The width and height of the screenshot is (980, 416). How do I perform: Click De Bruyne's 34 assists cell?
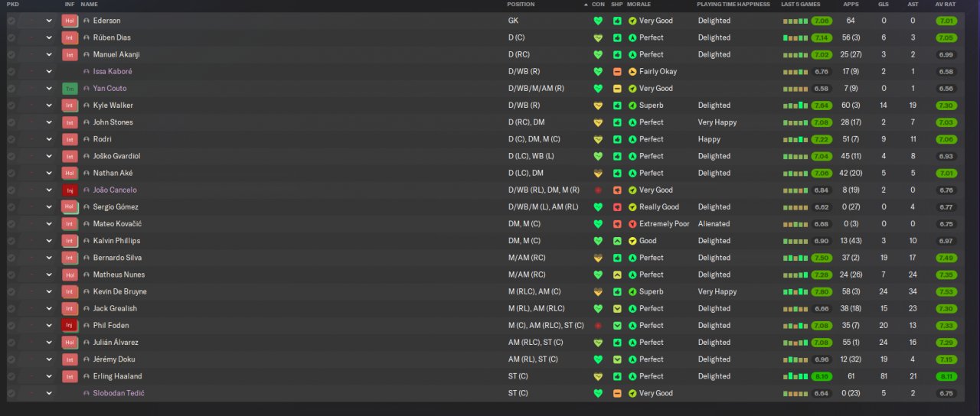pos(913,292)
